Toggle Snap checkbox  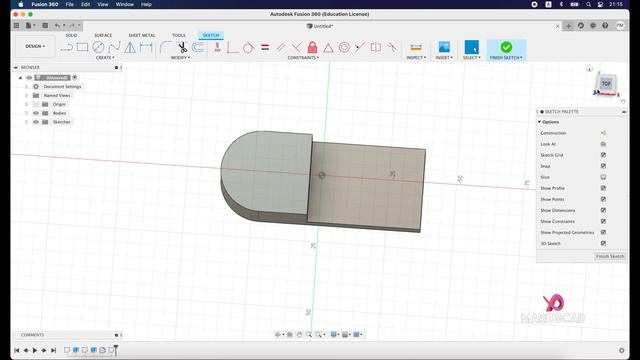click(x=603, y=166)
